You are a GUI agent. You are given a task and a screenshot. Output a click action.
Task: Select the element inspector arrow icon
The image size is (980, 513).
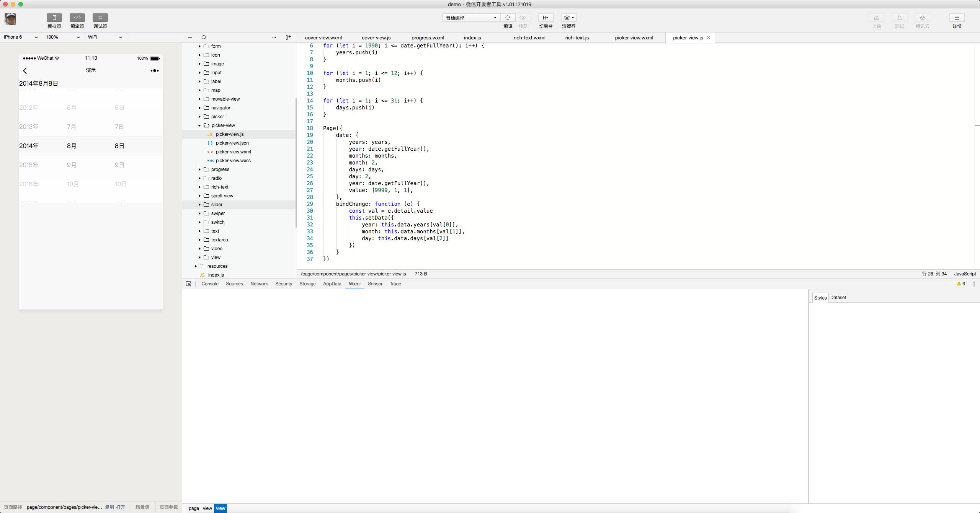click(x=188, y=284)
